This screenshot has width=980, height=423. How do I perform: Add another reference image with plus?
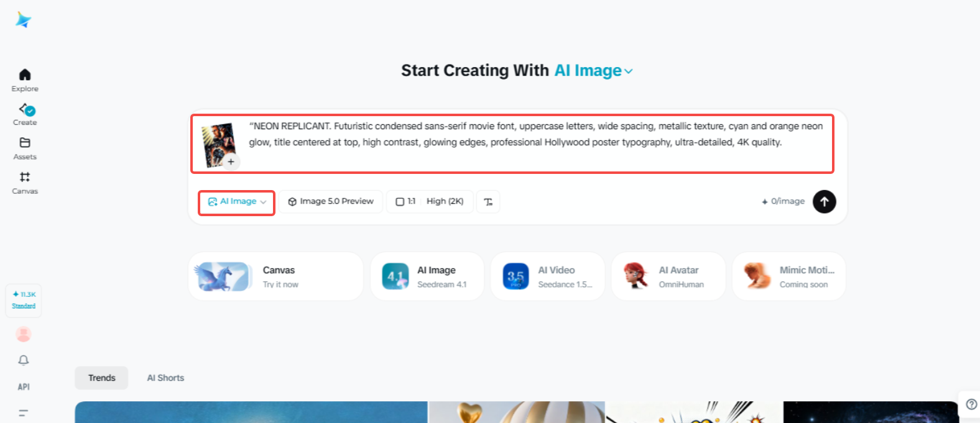231,161
